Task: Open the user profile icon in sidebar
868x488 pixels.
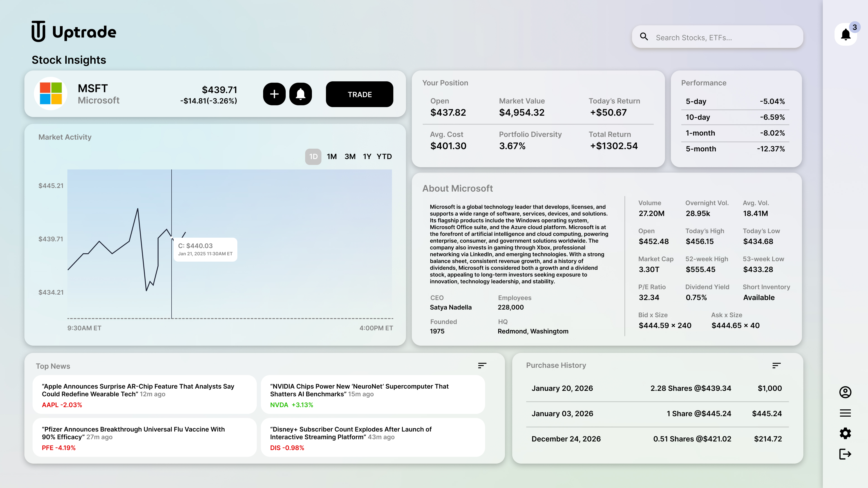Action: click(x=845, y=392)
